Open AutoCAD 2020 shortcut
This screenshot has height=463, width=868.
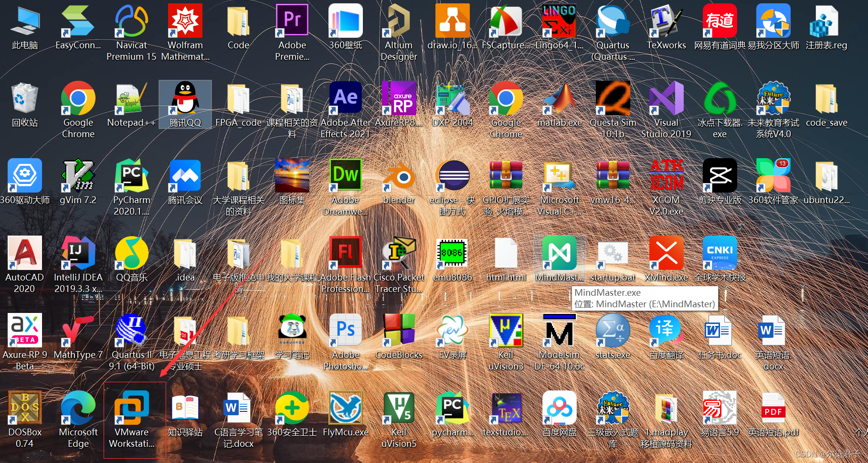click(x=25, y=253)
